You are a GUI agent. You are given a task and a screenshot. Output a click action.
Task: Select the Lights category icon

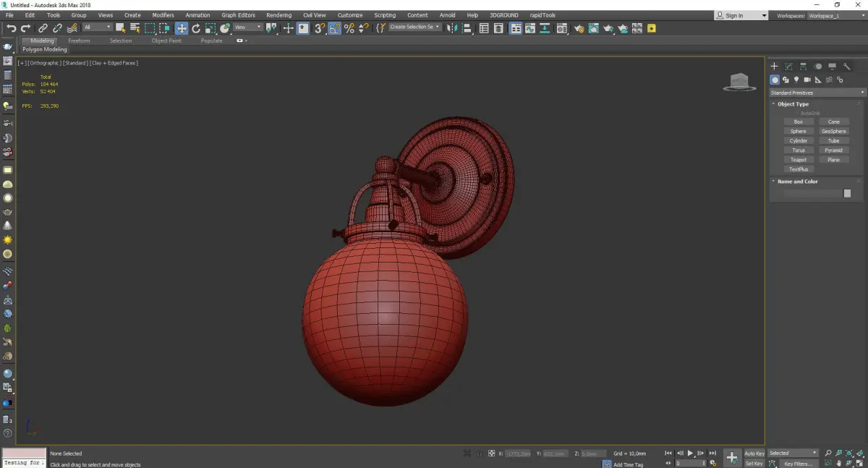(796, 80)
